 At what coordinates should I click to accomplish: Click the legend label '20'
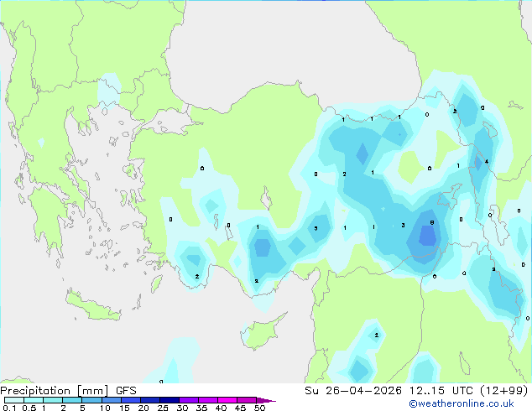click(143, 408)
